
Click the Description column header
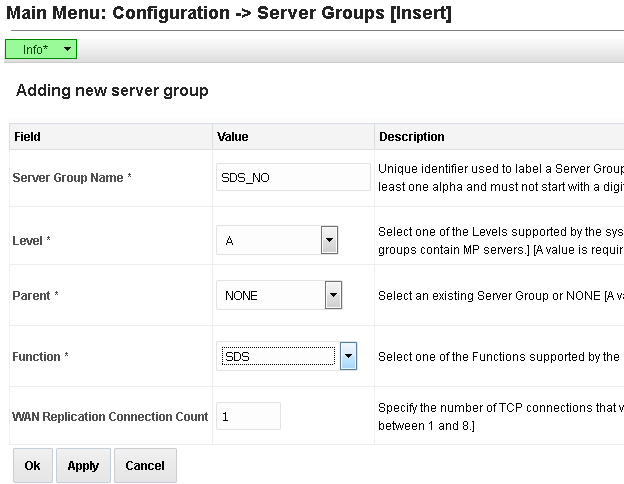click(x=411, y=136)
